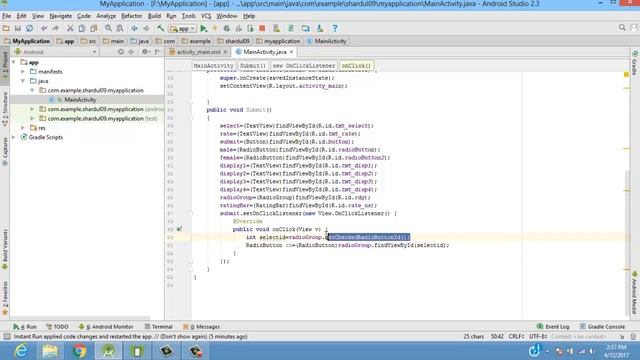Viewport: 640px width, 360px height.
Task: Click the Find magnifier icon
Action: click(x=108, y=28)
